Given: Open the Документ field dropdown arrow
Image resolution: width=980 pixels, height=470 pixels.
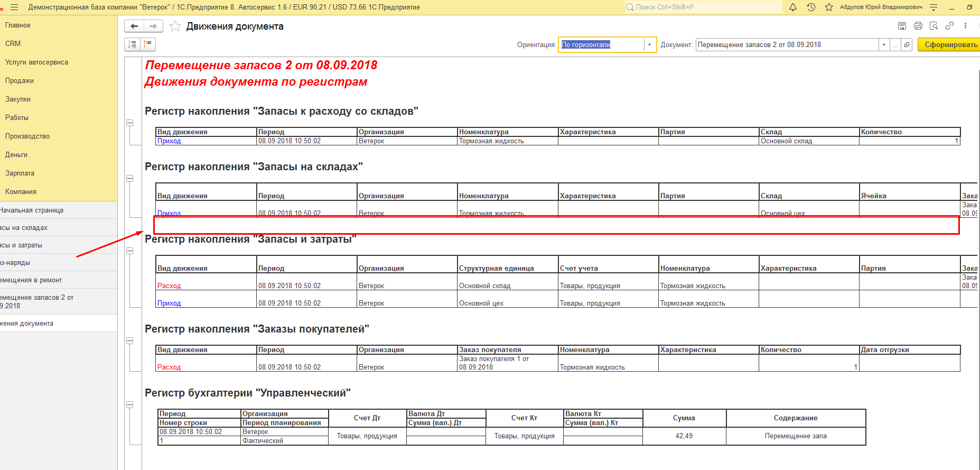Looking at the screenshot, I should pos(884,45).
